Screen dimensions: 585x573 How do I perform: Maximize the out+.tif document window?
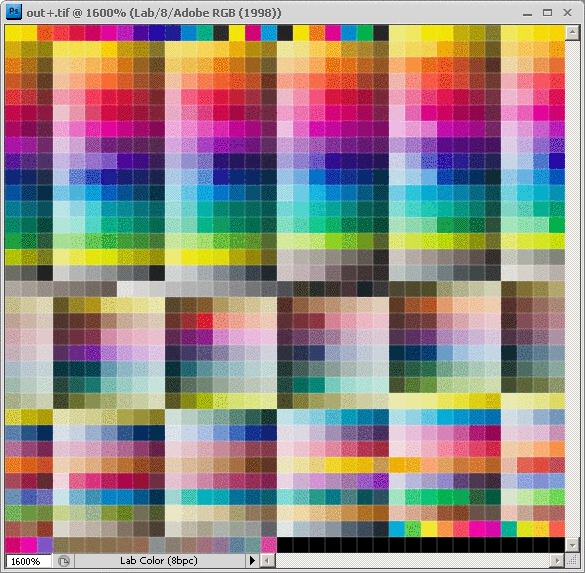click(547, 13)
